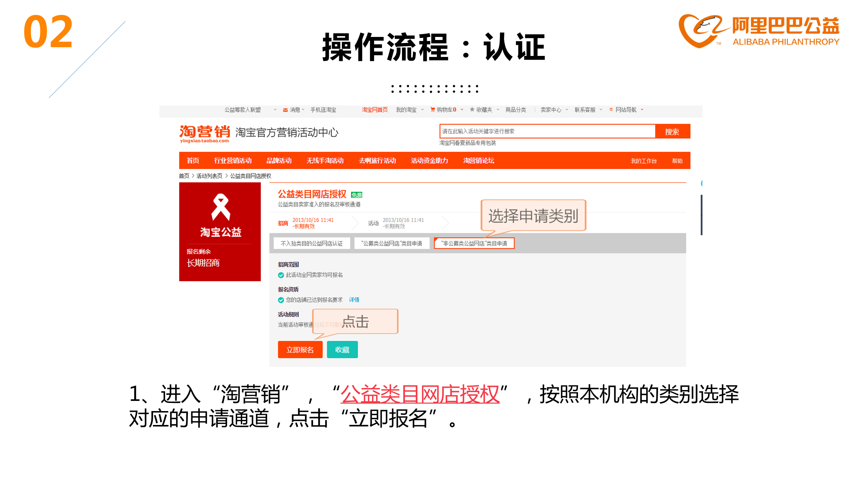The height and width of the screenshot is (488, 868).
Task: Click the 手机逛淘宝 link
Action: [x=323, y=110]
